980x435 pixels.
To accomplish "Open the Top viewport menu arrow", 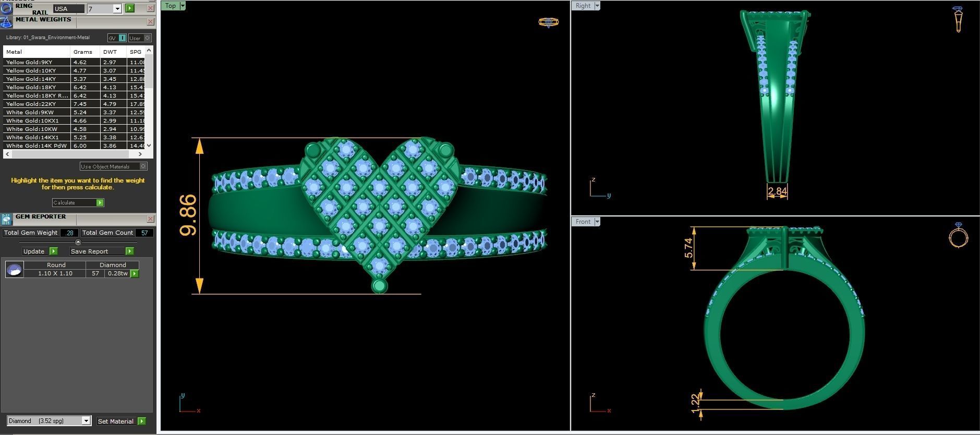I will [x=183, y=6].
